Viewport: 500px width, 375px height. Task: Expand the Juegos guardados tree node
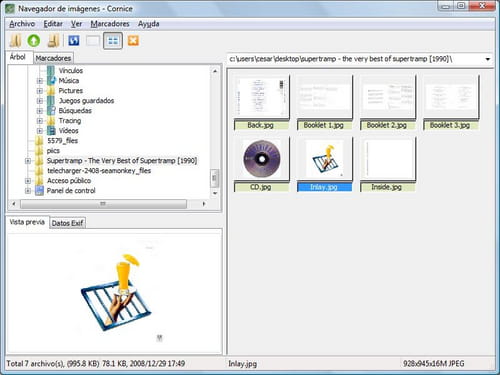click(x=40, y=101)
